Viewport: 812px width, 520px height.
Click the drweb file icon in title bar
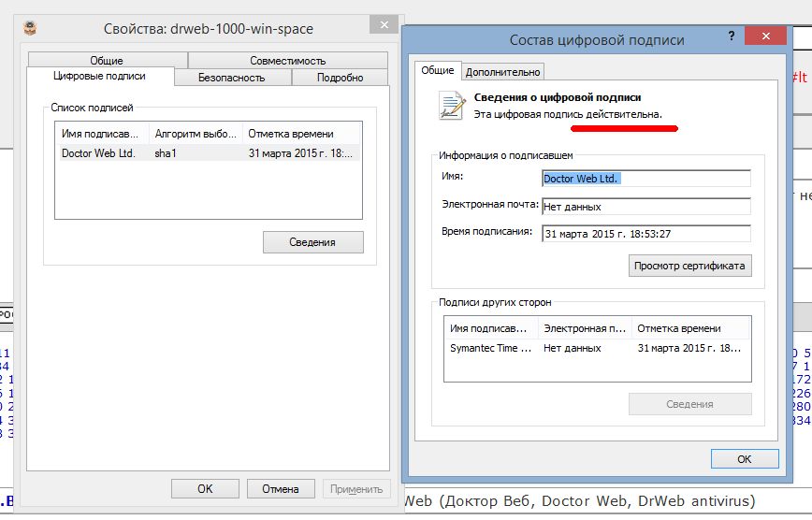click(x=34, y=28)
